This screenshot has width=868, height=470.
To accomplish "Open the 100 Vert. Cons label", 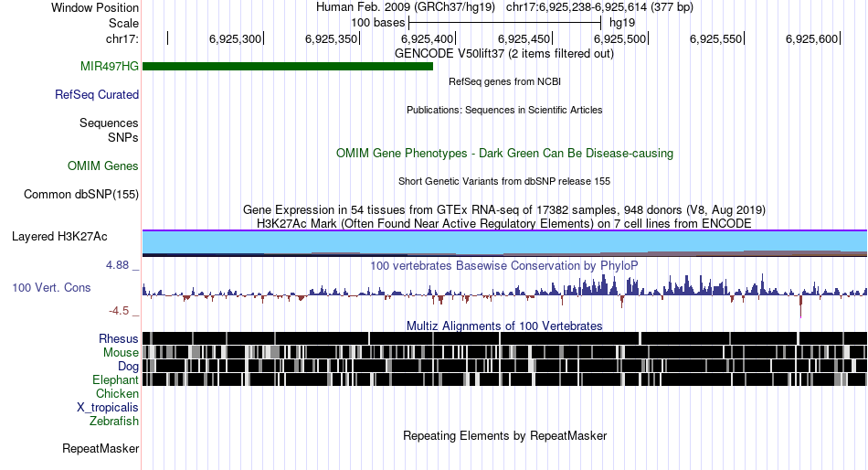I will click(x=51, y=288).
